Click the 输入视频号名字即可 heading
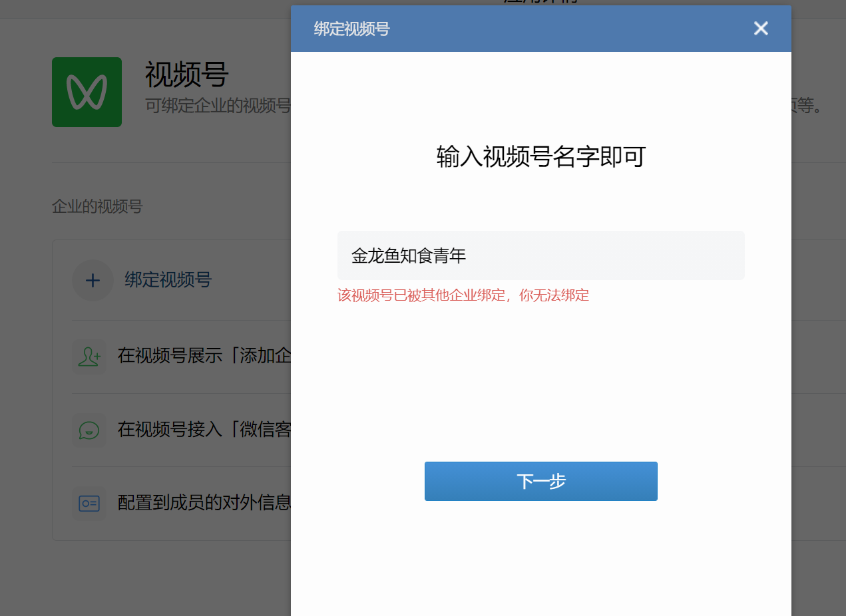 (540, 157)
